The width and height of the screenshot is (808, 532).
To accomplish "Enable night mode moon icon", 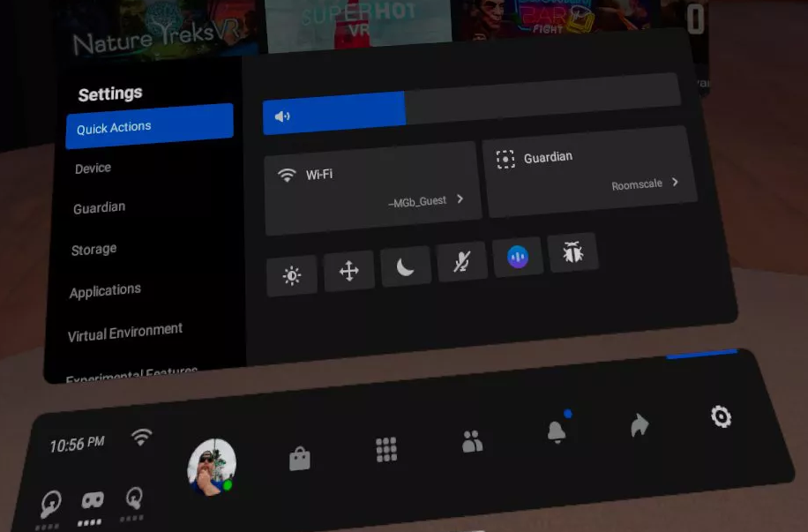I will pos(406,266).
